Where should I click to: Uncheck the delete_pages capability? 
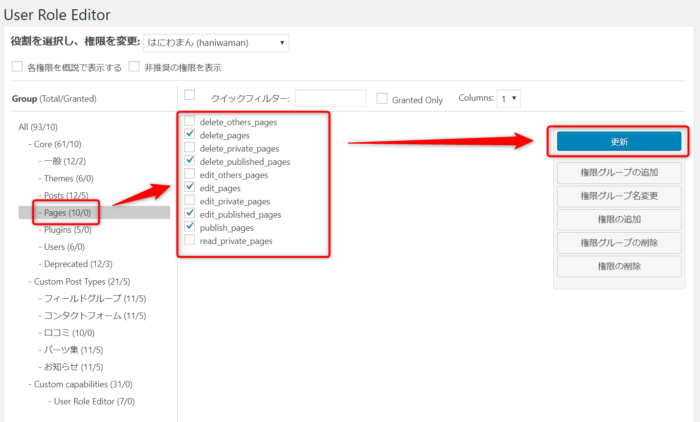coord(190,135)
